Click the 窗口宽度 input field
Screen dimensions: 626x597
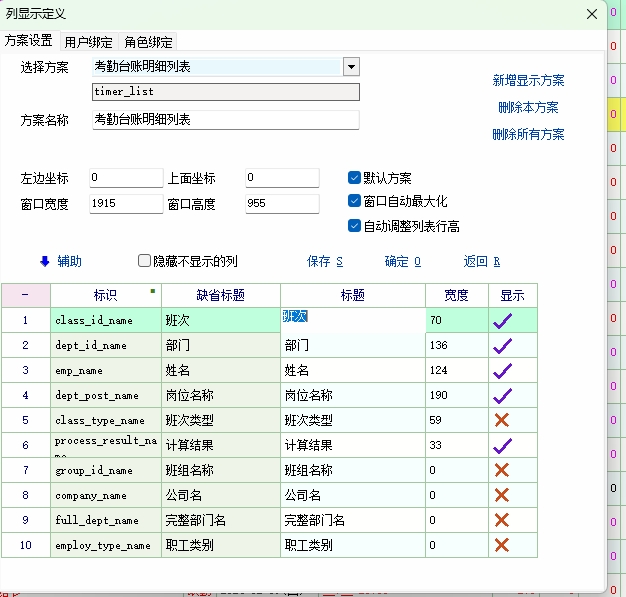pos(125,203)
